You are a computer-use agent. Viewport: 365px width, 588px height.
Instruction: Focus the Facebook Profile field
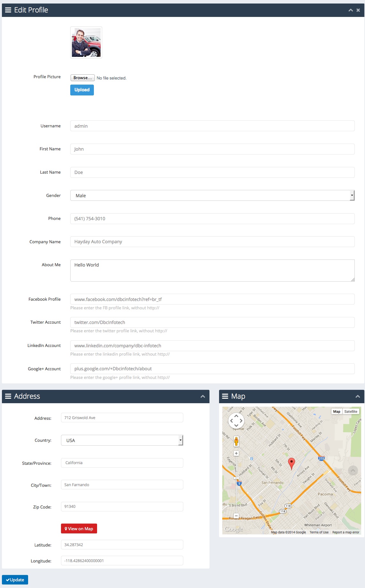pos(212,299)
